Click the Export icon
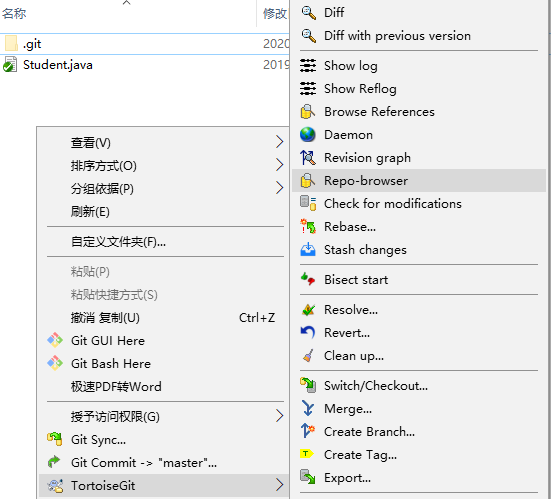This screenshot has width=551, height=499. click(308, 477)
